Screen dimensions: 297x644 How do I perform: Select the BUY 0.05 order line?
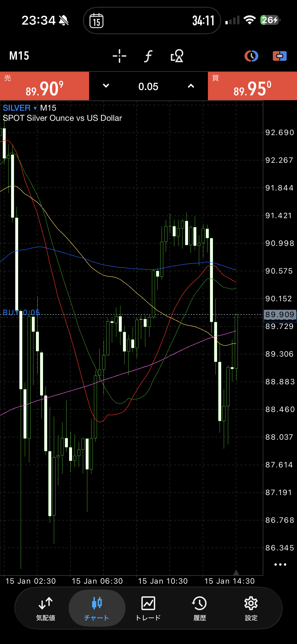(x=21, y=313)
